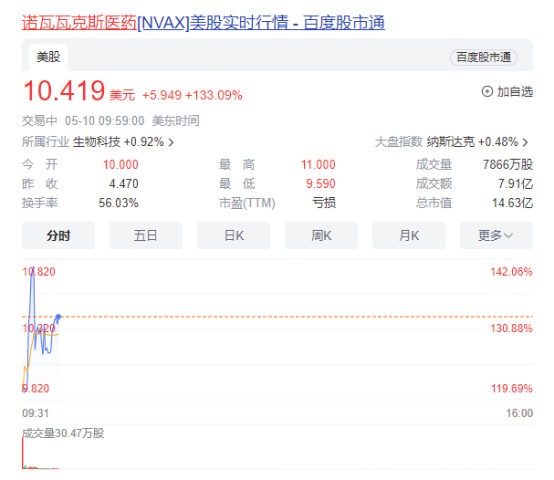Click the 昨收 value 4.470
Viewport: 554px width, 480px height.
(x=124, y=184)
